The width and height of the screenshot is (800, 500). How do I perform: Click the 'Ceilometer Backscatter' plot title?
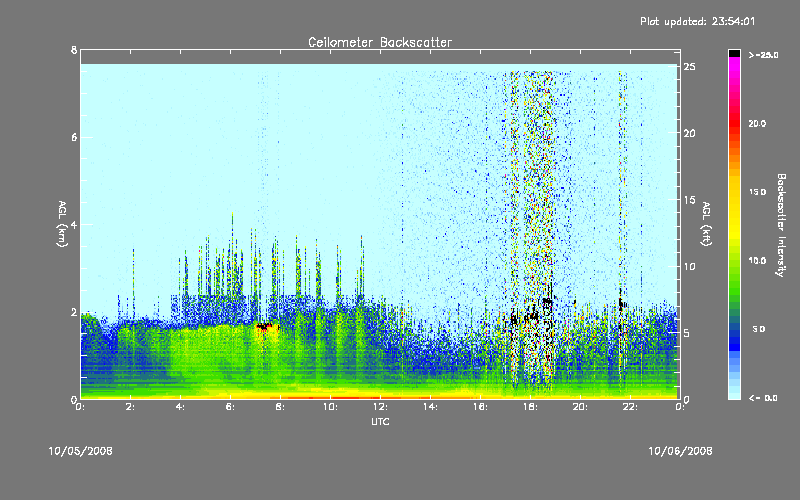pos(380,42)
